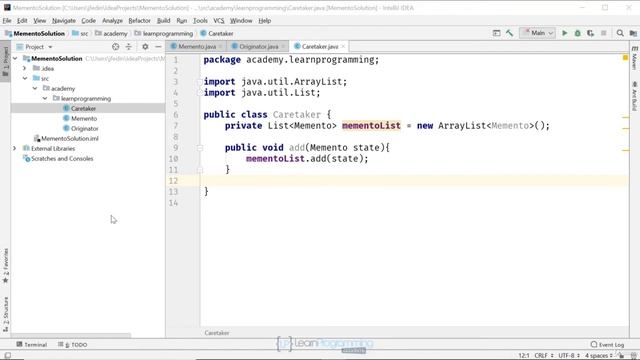Collapse all icon in Project panel header

point(129,47)
